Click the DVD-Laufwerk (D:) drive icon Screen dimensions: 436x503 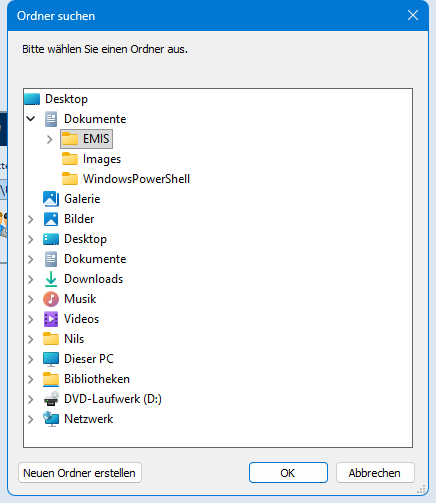pyautogui.click(x=51, y=399)
